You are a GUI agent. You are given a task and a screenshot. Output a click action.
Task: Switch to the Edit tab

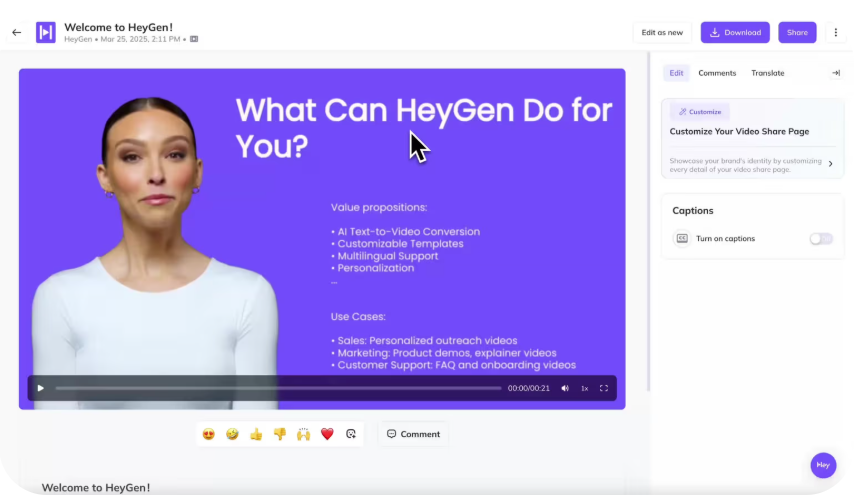pyautogui.click(x=676, y=73)
